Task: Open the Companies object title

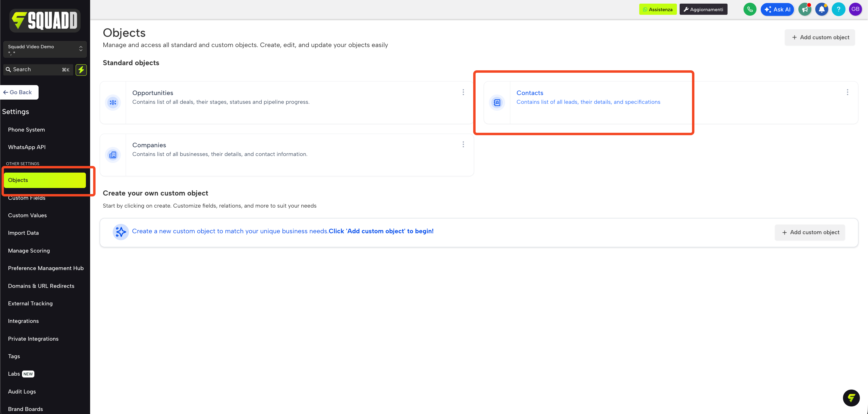Action: (x=149, y=145)
